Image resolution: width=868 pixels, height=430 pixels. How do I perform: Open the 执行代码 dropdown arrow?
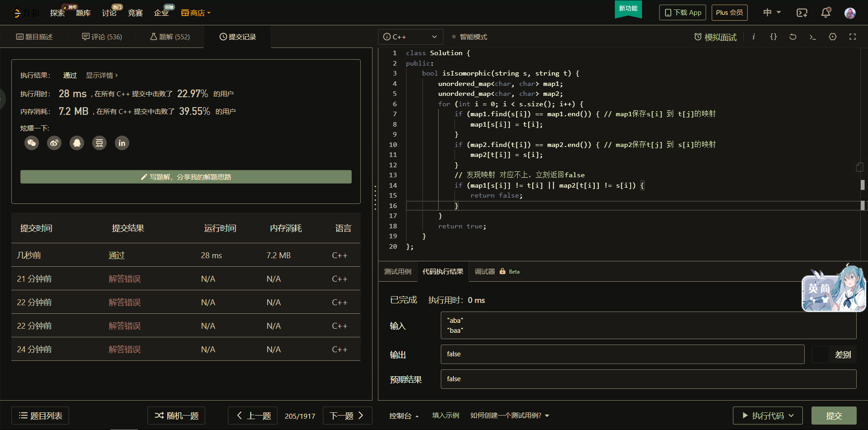click(792, 416)
